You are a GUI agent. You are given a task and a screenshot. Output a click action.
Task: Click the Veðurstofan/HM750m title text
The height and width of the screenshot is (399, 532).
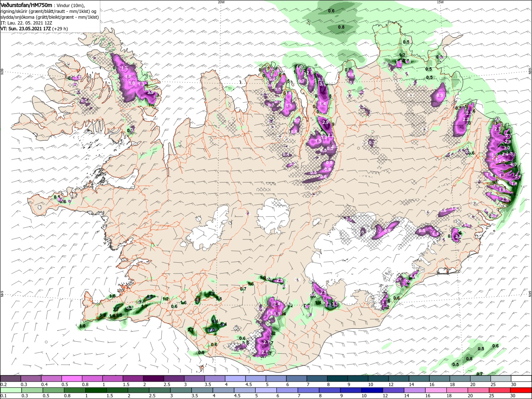coord(26,5)
